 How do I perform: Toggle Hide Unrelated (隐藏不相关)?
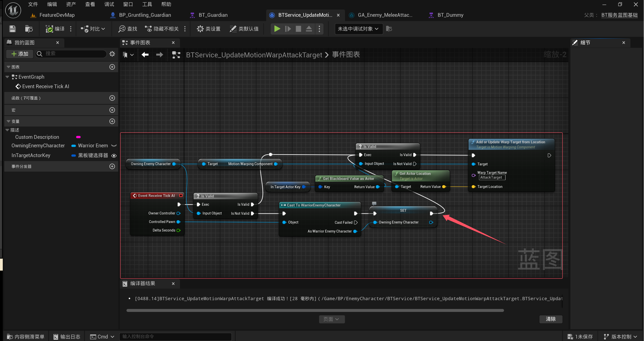(x=162, y=29)
